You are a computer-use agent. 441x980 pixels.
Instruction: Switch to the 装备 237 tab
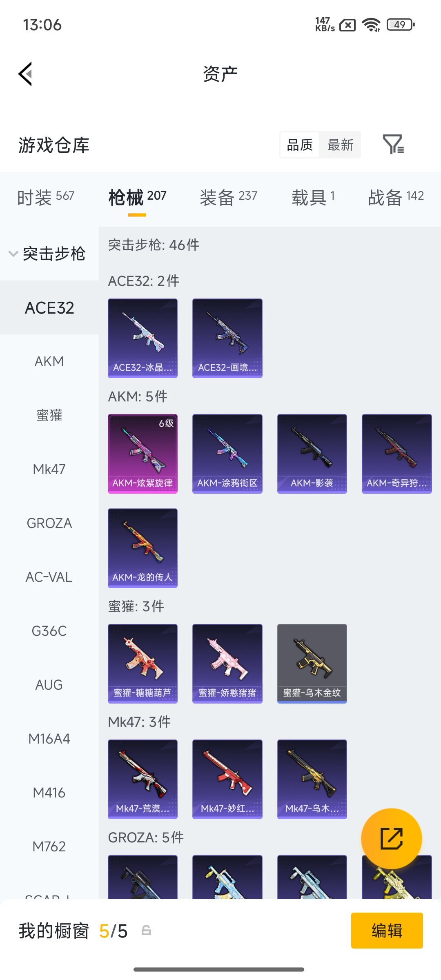tap(228, 197)
